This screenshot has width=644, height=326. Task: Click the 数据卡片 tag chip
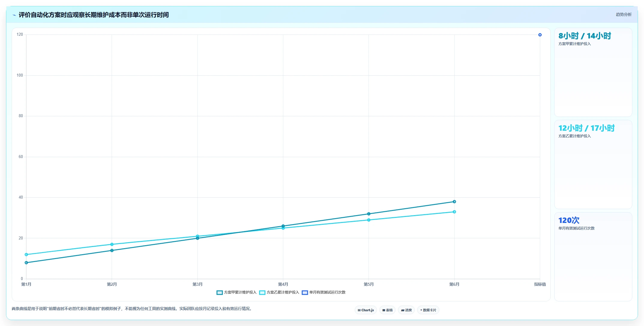tap(428, 310)
